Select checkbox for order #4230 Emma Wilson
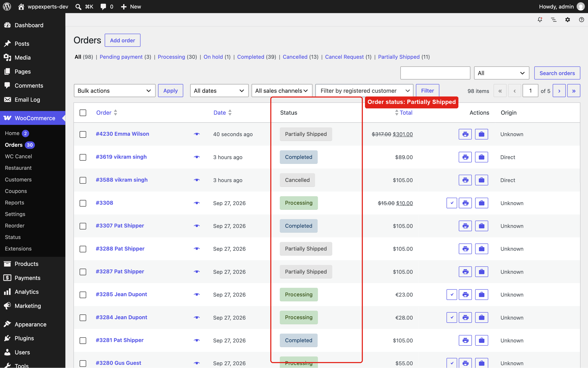 [x=83, y=134]
